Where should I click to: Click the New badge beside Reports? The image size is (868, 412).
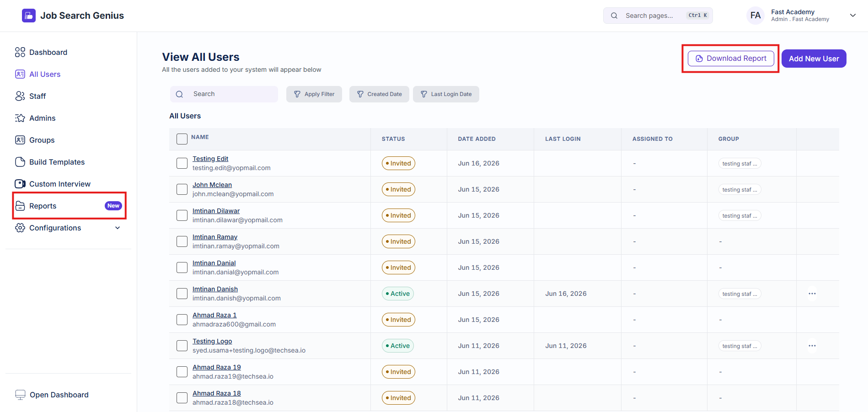click(x=113, y=206)
